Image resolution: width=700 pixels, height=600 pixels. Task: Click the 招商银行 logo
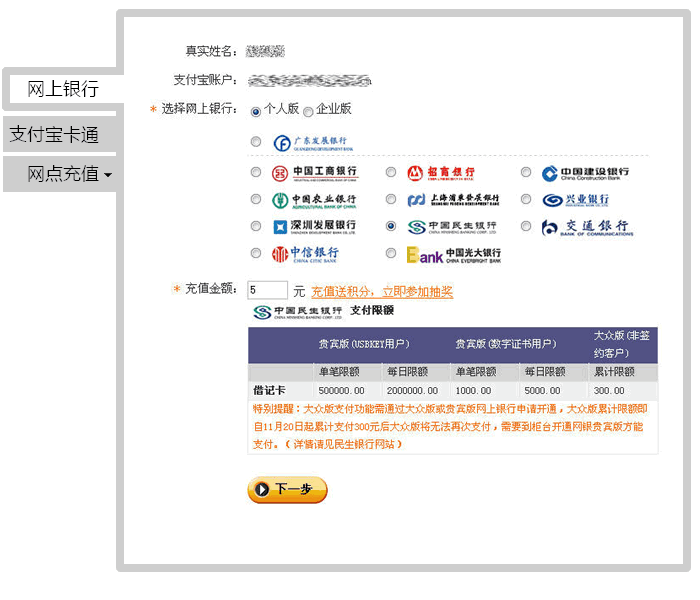pos(441,173)
